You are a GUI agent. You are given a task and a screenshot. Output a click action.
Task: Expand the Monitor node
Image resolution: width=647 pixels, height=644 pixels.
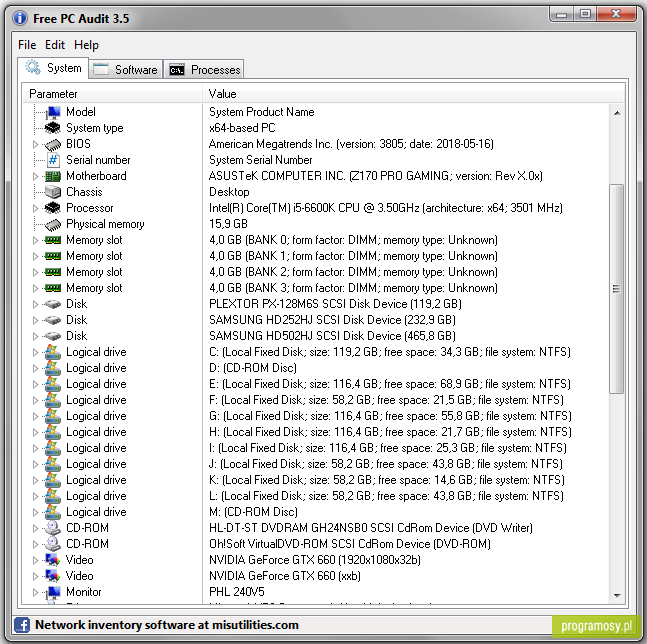[35, 592]
